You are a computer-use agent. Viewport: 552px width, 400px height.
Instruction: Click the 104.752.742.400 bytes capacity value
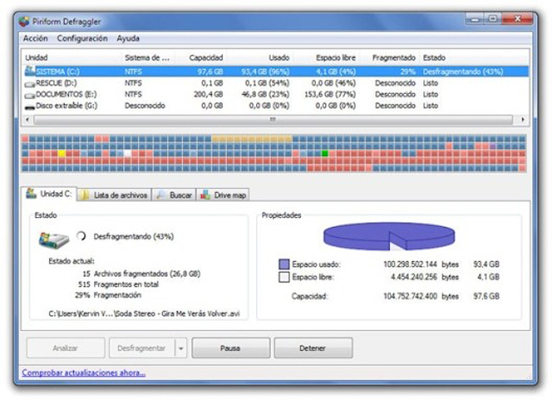tap(421, 296)
